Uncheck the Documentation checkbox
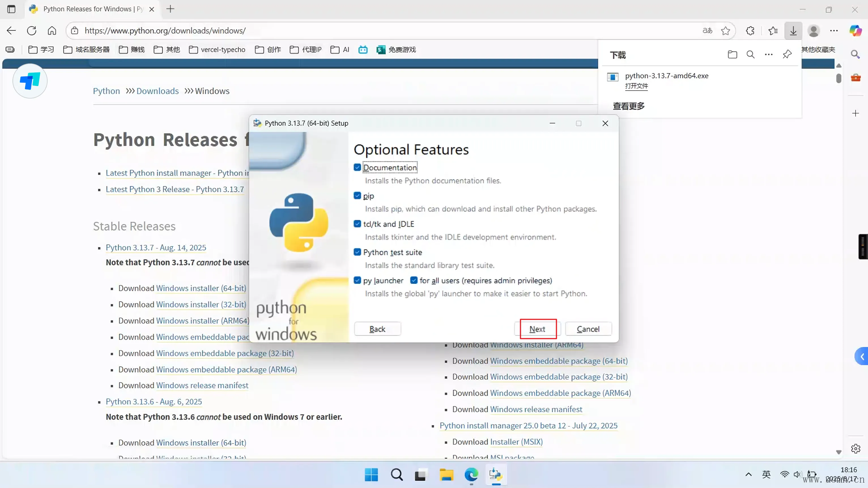Viewport: 868px width, 488px height. click(x=357, y=167)
